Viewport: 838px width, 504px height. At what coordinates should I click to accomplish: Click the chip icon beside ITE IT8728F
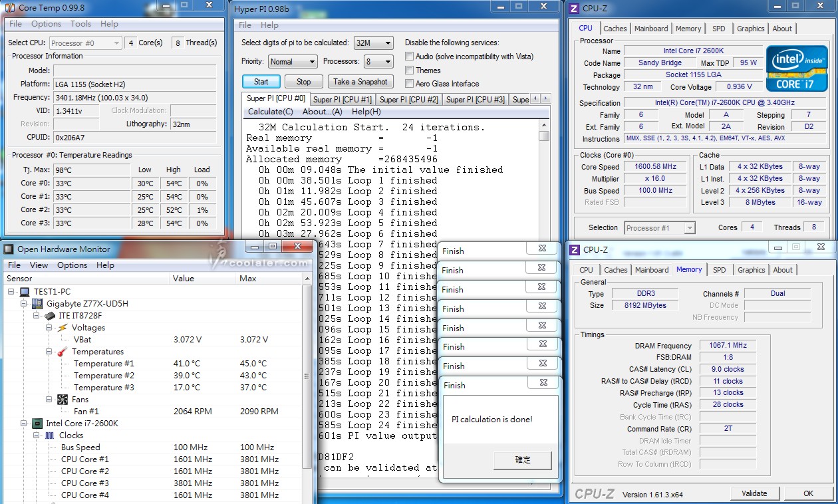pyautogui.click(x=50, y=316)
